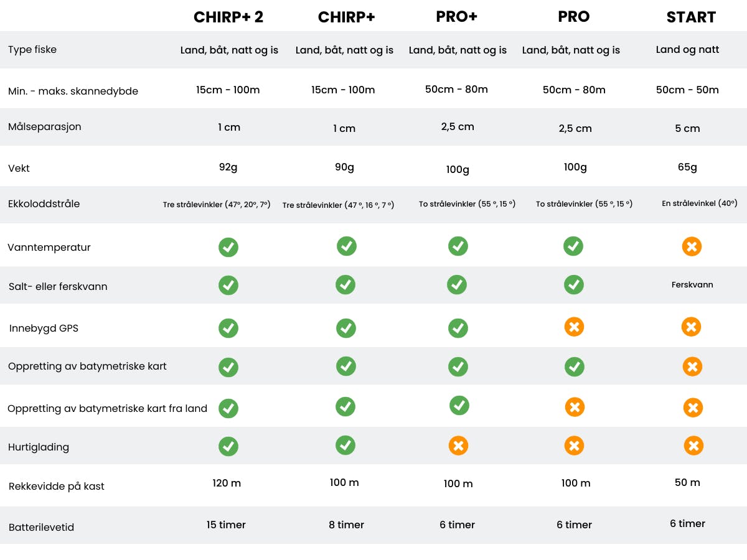This screenshot has width=747, height=560.
Task: Click the 15 timer battery value
Action: 227,525
